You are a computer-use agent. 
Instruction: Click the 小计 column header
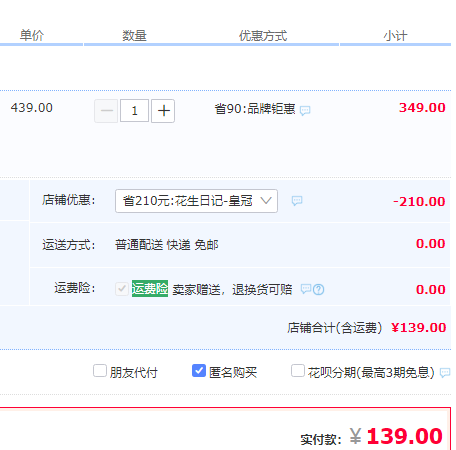pos(395,36)
